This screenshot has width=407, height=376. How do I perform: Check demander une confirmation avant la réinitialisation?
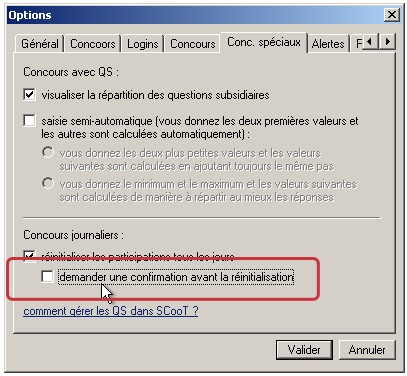[x=47, y=276]
